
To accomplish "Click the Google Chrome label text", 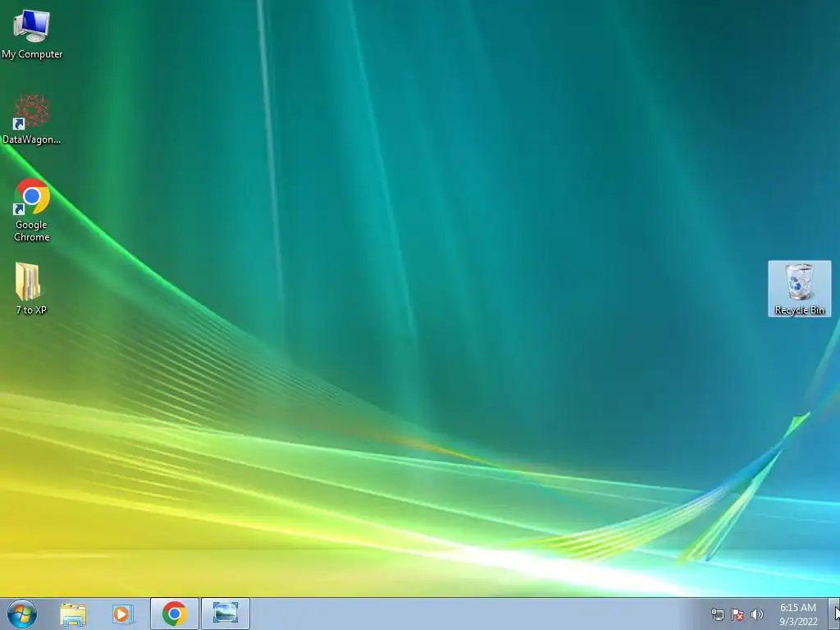I will pos(32,231).
